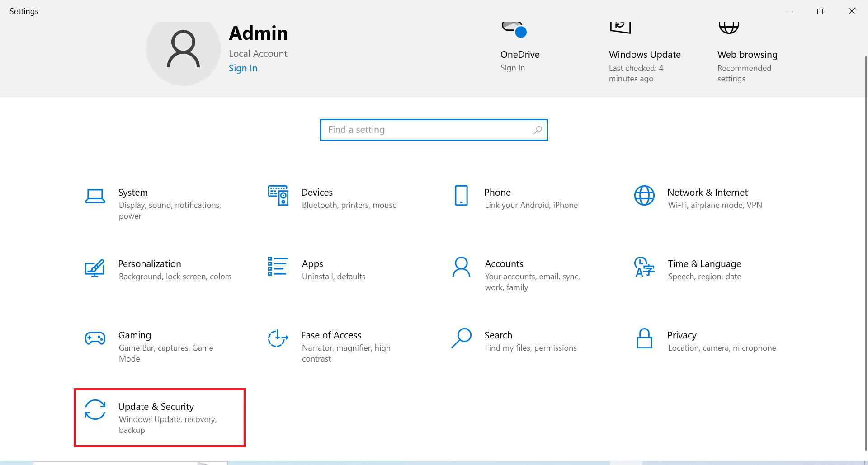Click the Update & Security title

point(156,407)
